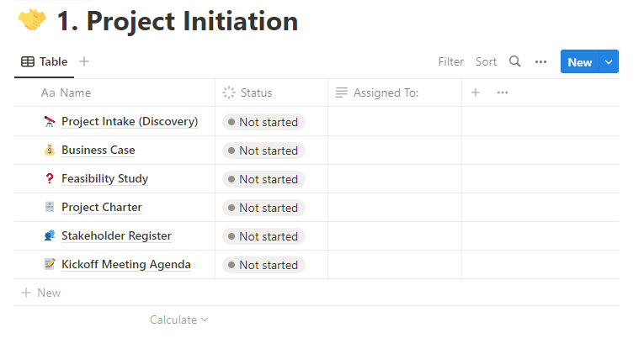The width and height of the screenshot is (644, 354).
Task: Change status of Kickoff Meeting Agenda
Action: (x=263, y=265)
